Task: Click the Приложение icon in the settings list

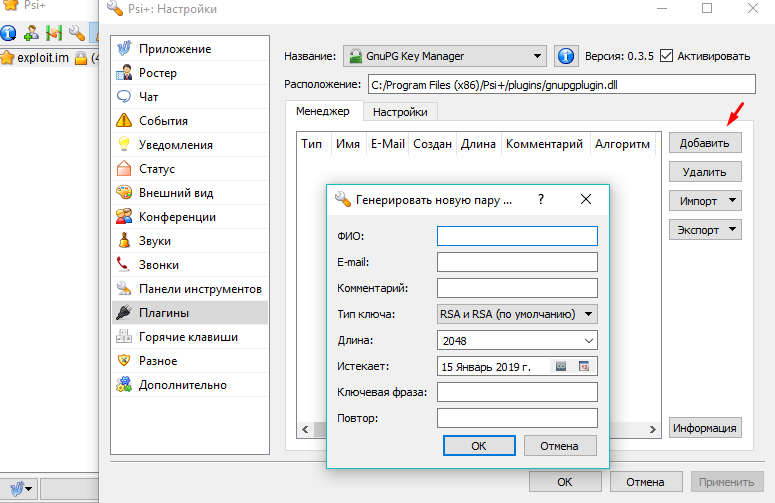Action: [124, 48]
